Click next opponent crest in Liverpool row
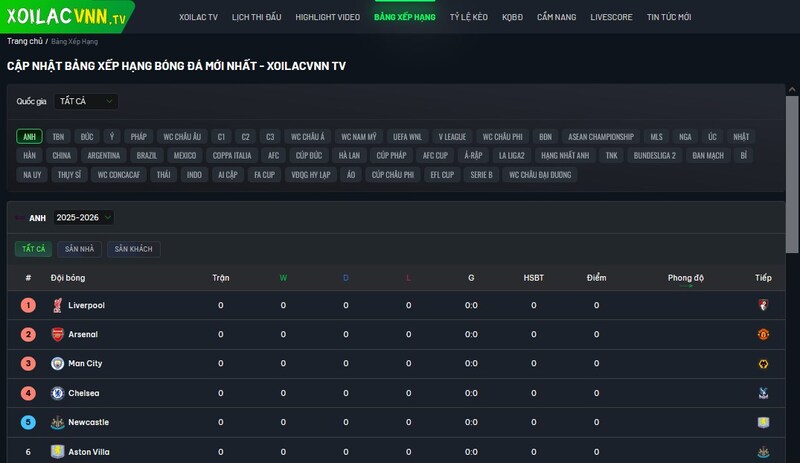This screenshot has height=463, width=800. pyautogui.click(x=763, y=305)
